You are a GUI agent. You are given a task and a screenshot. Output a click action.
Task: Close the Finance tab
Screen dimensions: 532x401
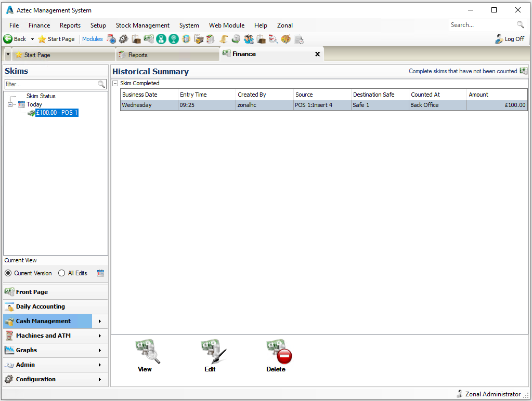pos(317,54)
